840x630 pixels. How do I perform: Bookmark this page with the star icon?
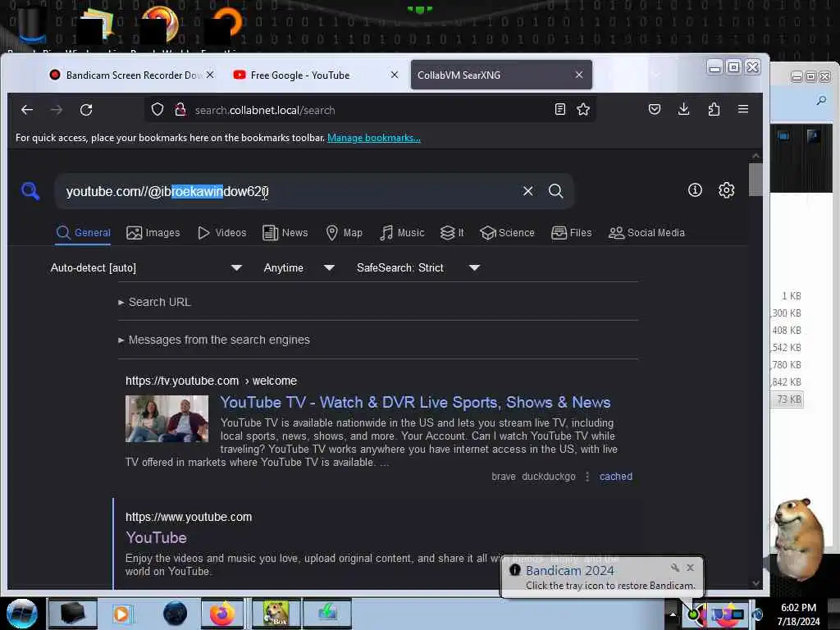583,109
